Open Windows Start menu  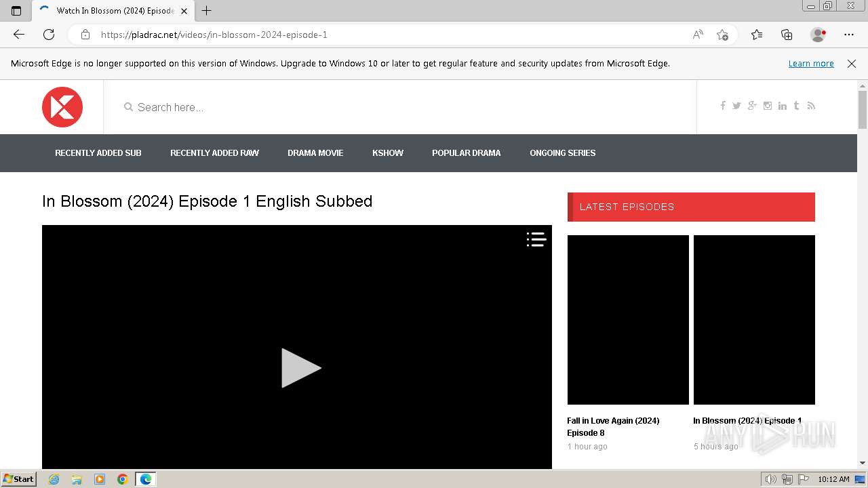pyautogui.click(x=18, y=479)
